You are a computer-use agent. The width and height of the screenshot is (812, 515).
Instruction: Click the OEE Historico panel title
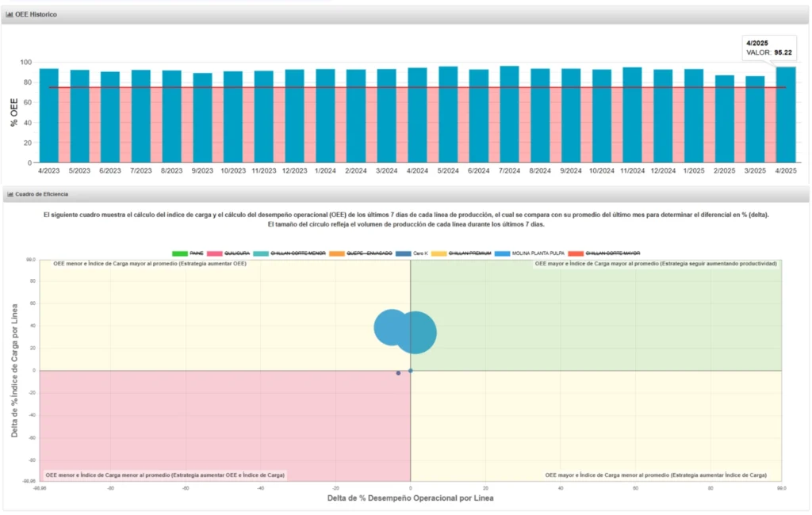(x=36, y=14)
